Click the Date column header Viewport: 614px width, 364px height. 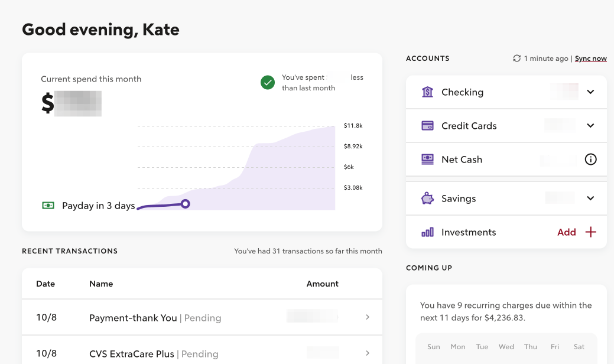coord(46,284)
